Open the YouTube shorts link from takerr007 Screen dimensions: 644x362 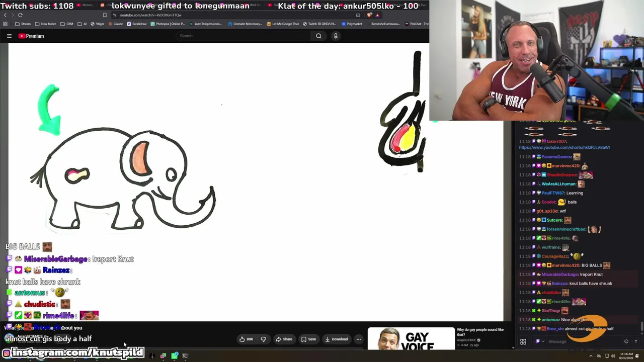(x=564, y=147)
